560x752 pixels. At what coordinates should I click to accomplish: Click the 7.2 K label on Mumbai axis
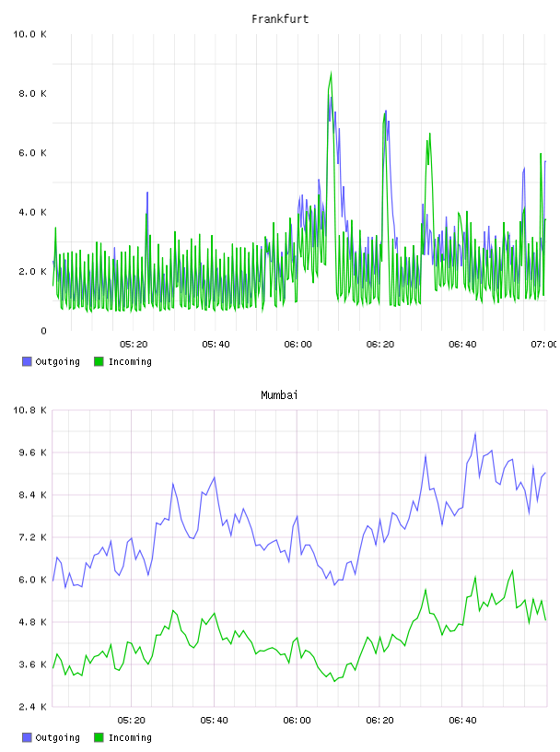(x=32, y=537)
